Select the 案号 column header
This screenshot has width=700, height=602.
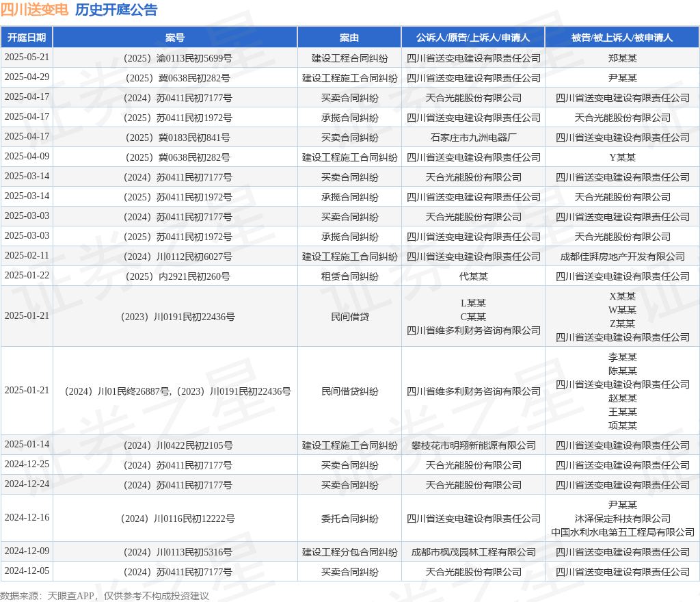point(175,38)
